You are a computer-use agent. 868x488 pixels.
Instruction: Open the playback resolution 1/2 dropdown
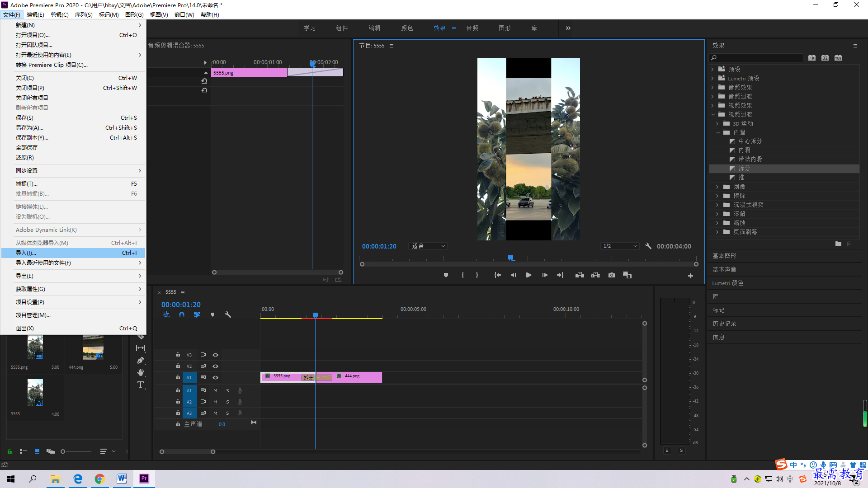620,246
